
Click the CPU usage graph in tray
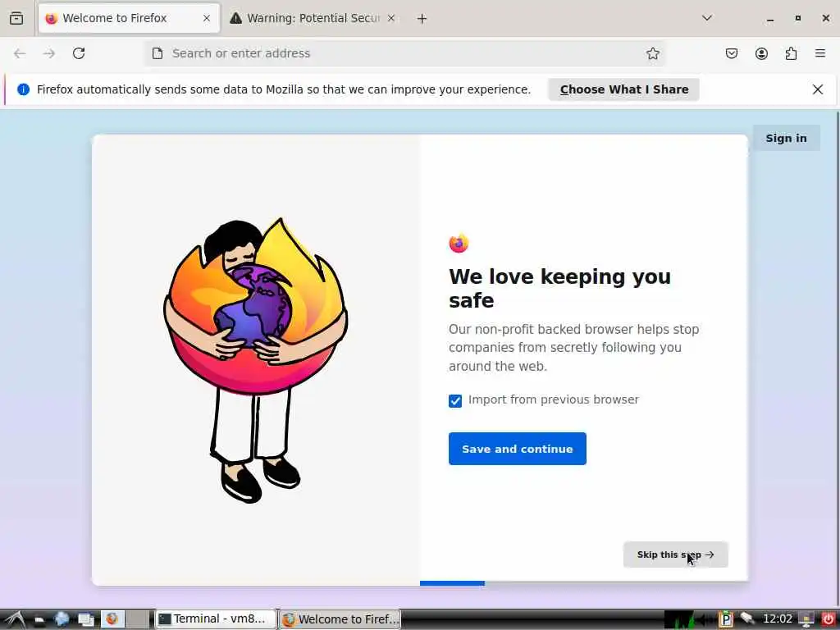679,620
